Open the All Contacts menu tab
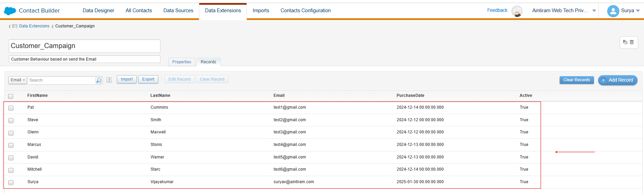Viewport: 644px width, 194px height. pos(139,10)
